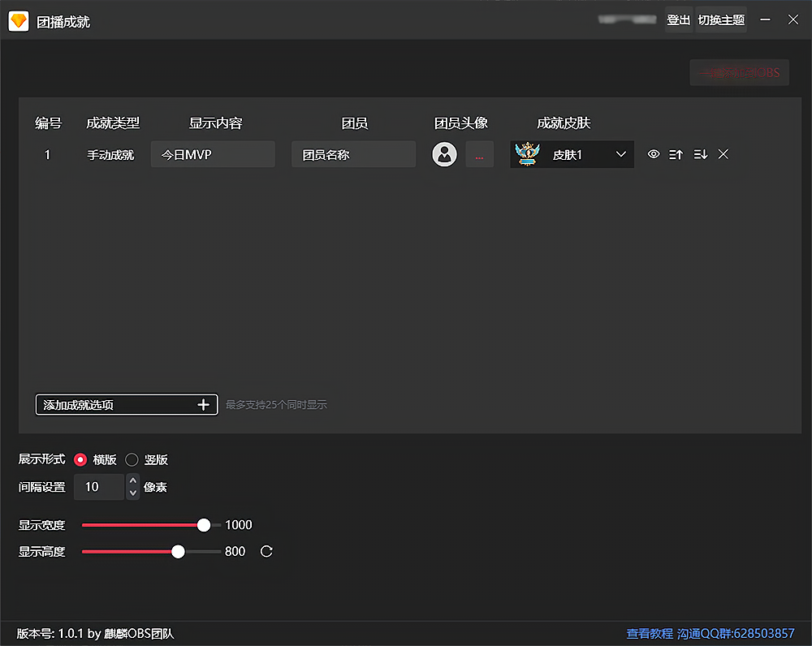The width and height of the screenshot is (812, 646).
Task: Click the plus icon to add achievement option
Action: 204,404
